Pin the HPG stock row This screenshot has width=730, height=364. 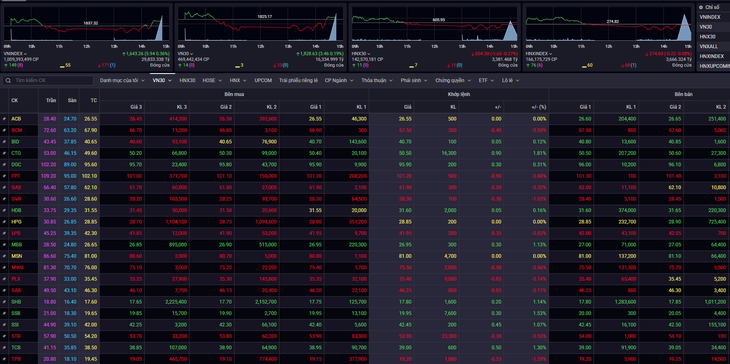coord(4,222)
